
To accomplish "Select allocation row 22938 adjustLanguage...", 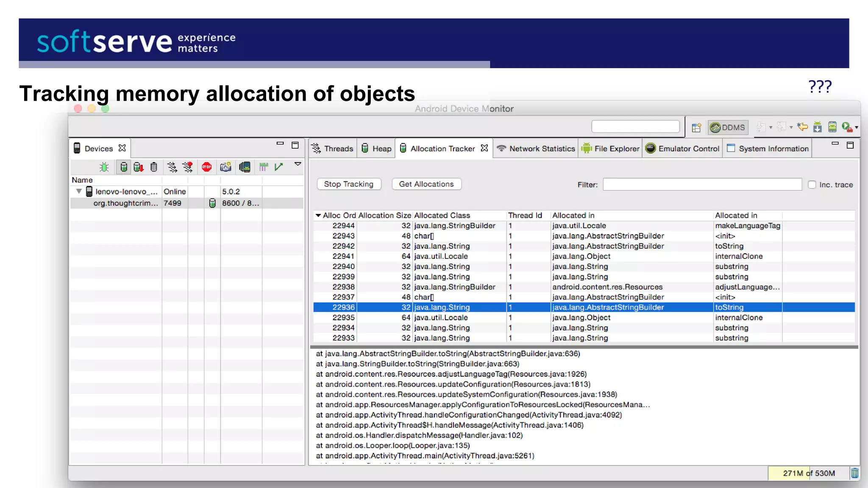I will pos(584,287).
